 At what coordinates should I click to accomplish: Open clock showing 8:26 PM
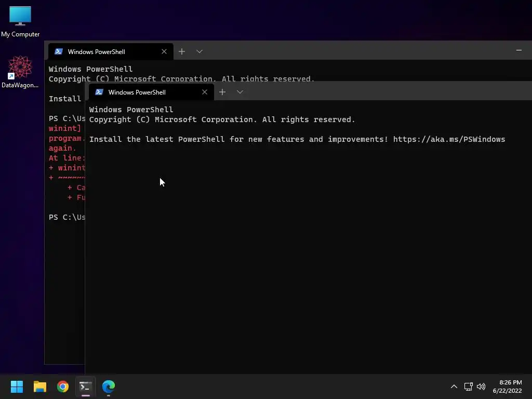click(507, 387)
